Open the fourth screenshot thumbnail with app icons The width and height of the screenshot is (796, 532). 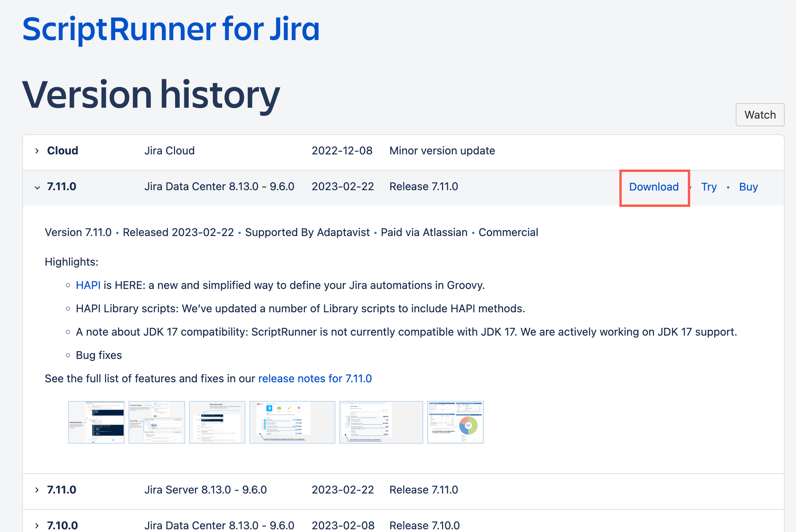tap(292, 422)
